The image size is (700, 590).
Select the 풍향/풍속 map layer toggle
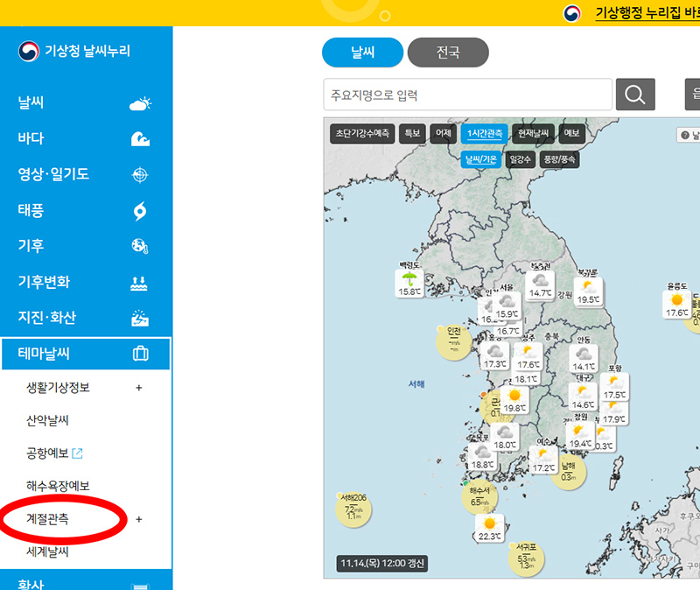pos(559,159)
